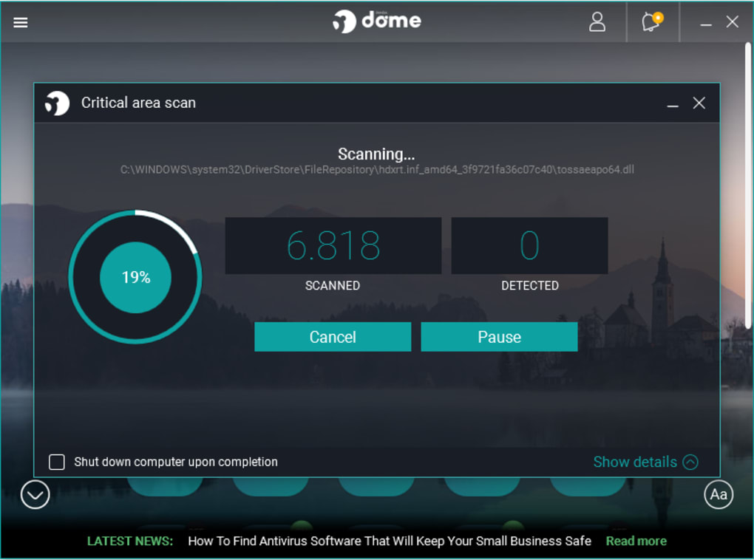The image size is (754, 560).
Task: Minimize the Critical area scan dialog
Action: pos(672,104)
